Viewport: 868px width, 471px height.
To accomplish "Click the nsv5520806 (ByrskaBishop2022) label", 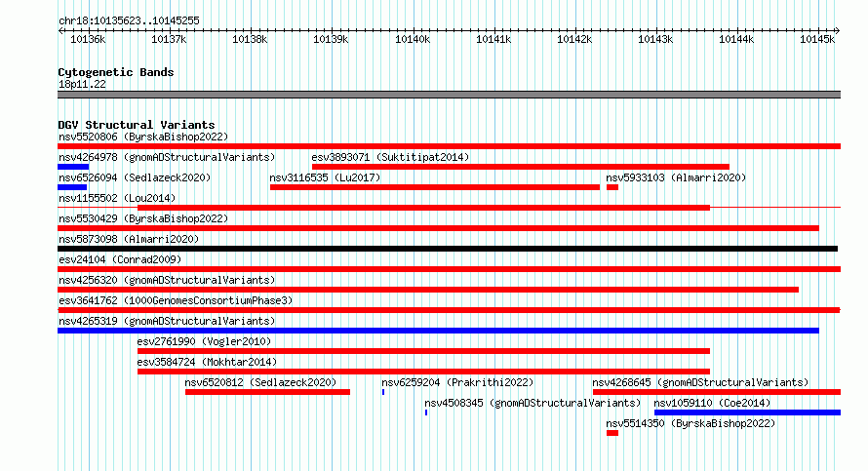I will point(143,137).
